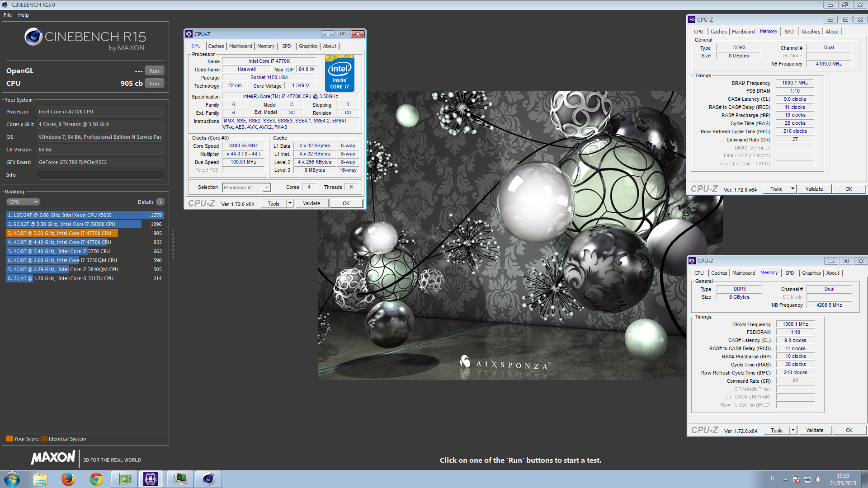Open the Graphics tab in center CPU-Z window

[308, 46]
